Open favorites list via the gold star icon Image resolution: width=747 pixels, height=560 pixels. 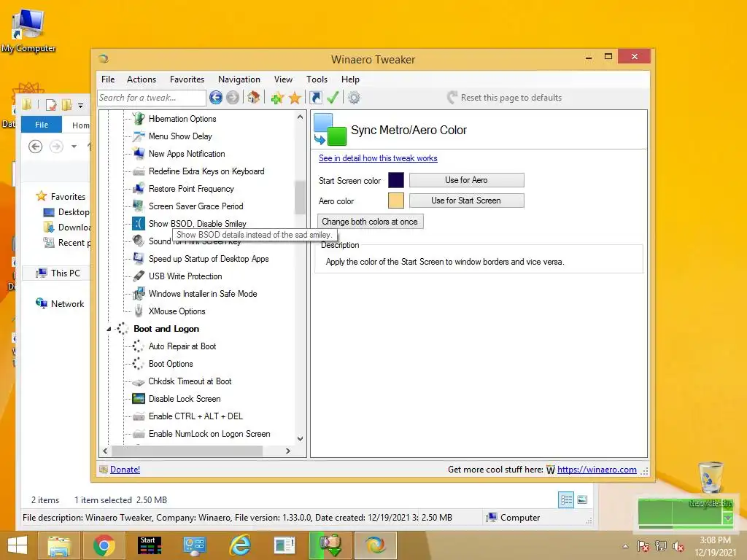click(295, 98)
